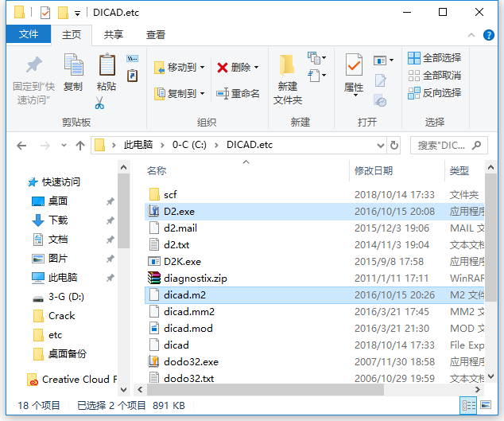Click the Cut scissors icon
The image size is (504, 421).
pos(99,103)
